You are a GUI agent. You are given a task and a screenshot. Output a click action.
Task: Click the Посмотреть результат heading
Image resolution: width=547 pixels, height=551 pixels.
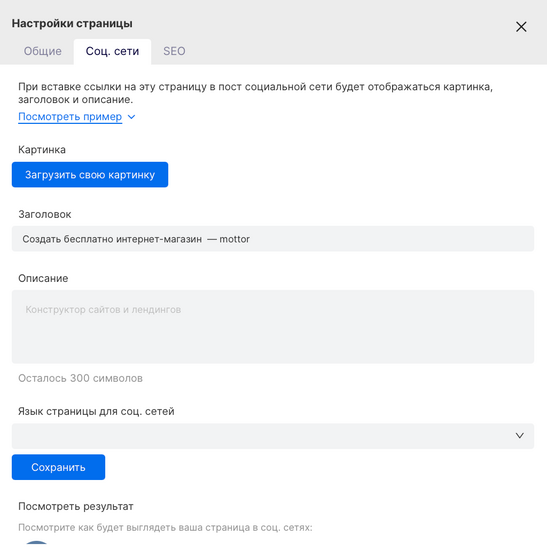point(76,506)
